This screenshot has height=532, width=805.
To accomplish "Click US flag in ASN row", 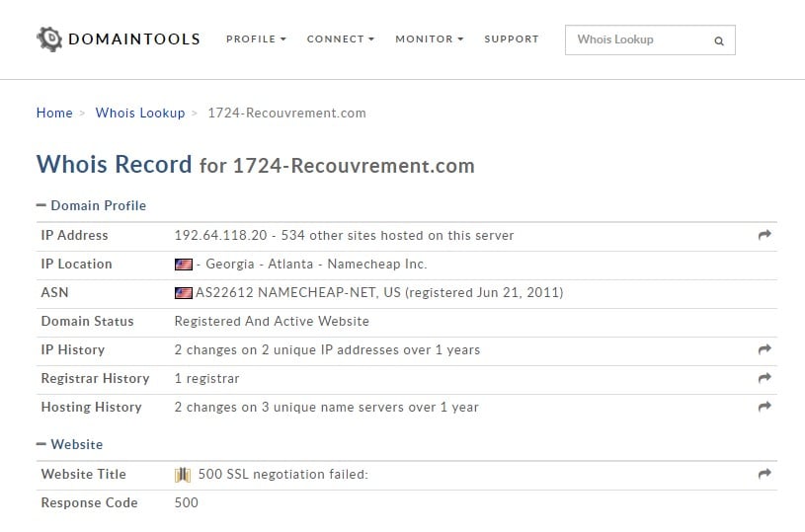I will 184,293.
